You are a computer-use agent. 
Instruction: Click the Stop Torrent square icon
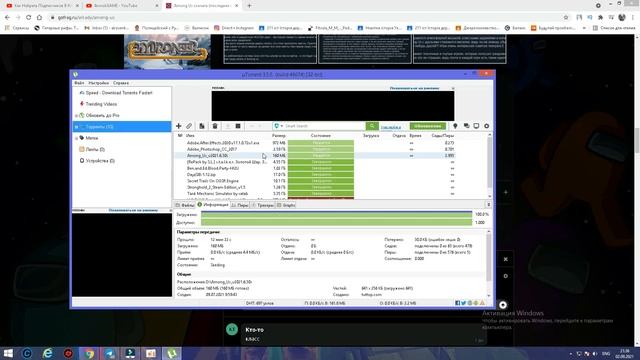pos(238,126)
